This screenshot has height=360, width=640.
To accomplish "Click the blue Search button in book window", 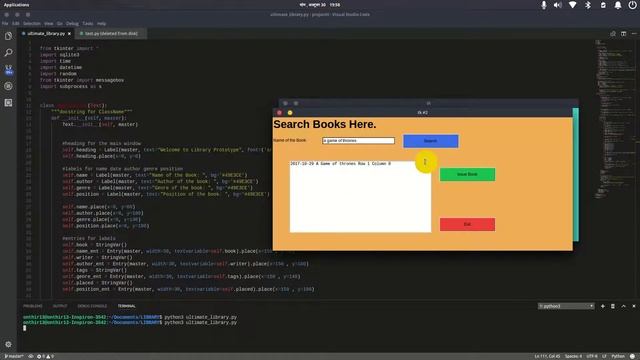I will click(x=431, y=141).
